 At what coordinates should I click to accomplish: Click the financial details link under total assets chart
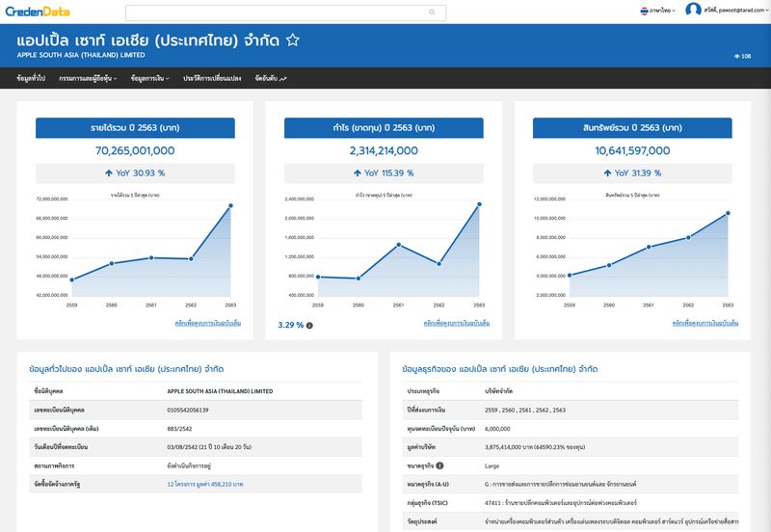click(x=705, y=323)
